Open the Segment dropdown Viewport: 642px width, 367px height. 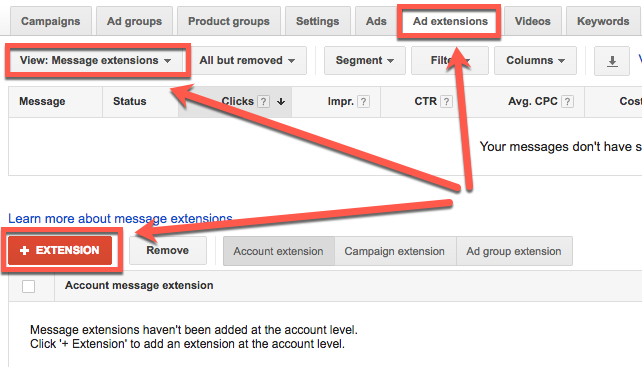pos(364,61)
